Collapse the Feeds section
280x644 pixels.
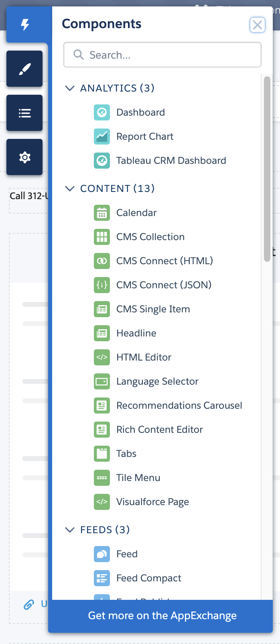(70, 530)
